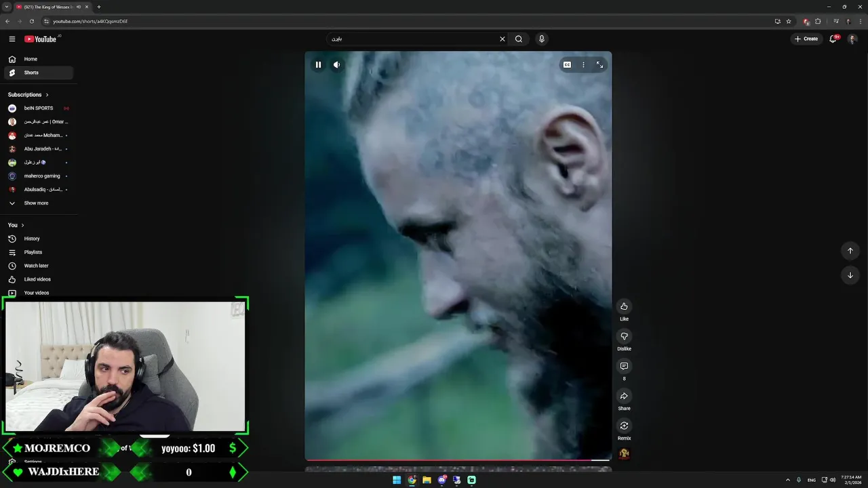Viewport: 868px width, 488px height.
Task: Go to the previous Short
Action: click(850, 251)
